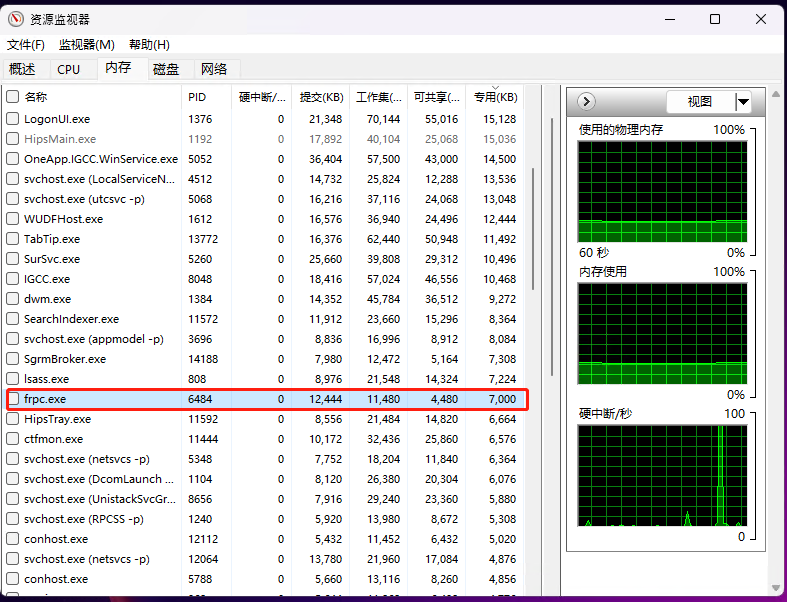Check the SearchIndexer.exe checkbox
The width and height of the screenshot is (787, 602).
(13, 319)
